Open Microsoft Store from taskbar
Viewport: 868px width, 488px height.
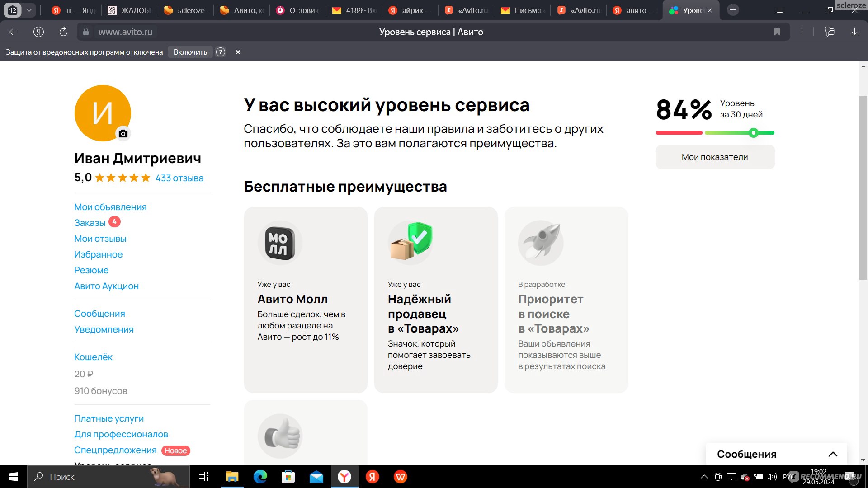point(288,477)
